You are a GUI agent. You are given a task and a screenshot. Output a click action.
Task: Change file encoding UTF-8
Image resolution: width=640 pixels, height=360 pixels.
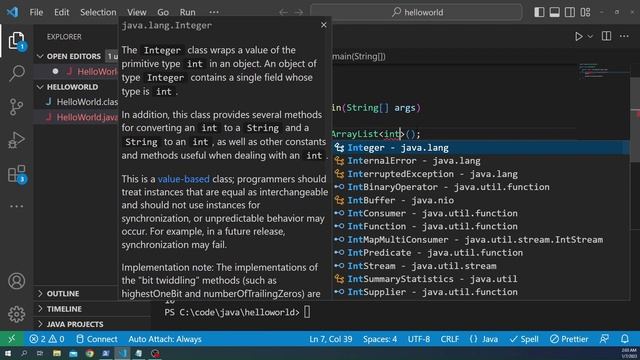(419, 339)
